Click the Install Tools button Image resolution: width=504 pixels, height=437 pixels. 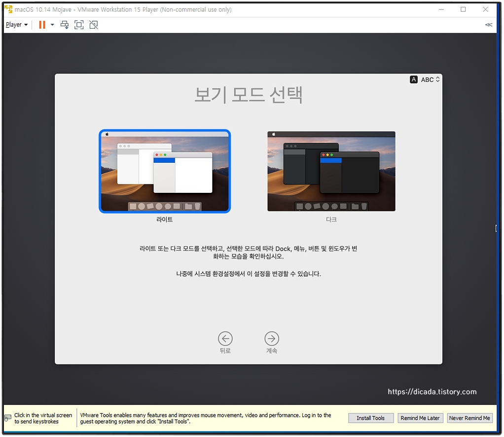coord(371,418)
